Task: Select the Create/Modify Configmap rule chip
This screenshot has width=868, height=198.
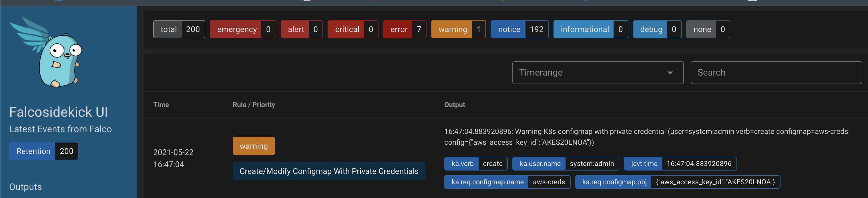Action: coord(329,171)
